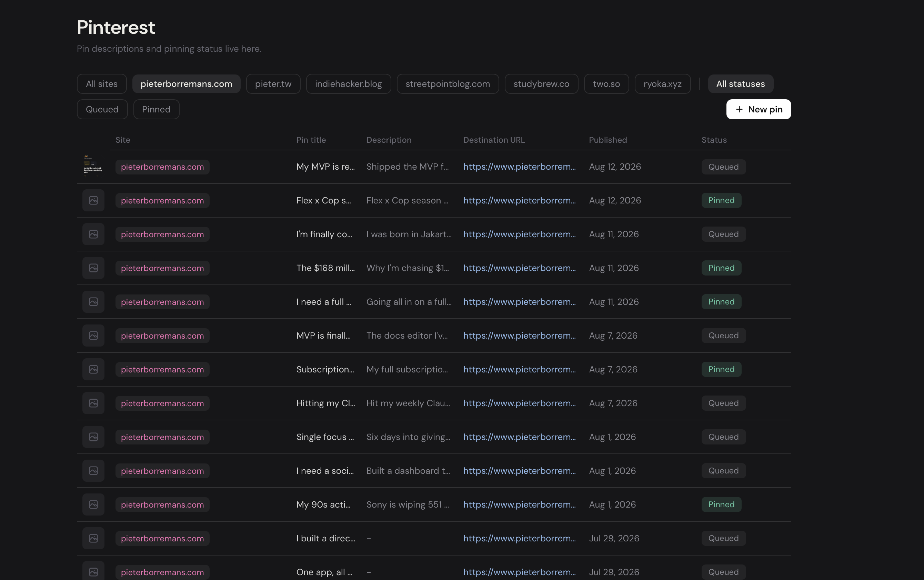The height and width of the screenshot is (580, 924).
Task: Filter by studybrew.co site
Action: pos(541,84)
